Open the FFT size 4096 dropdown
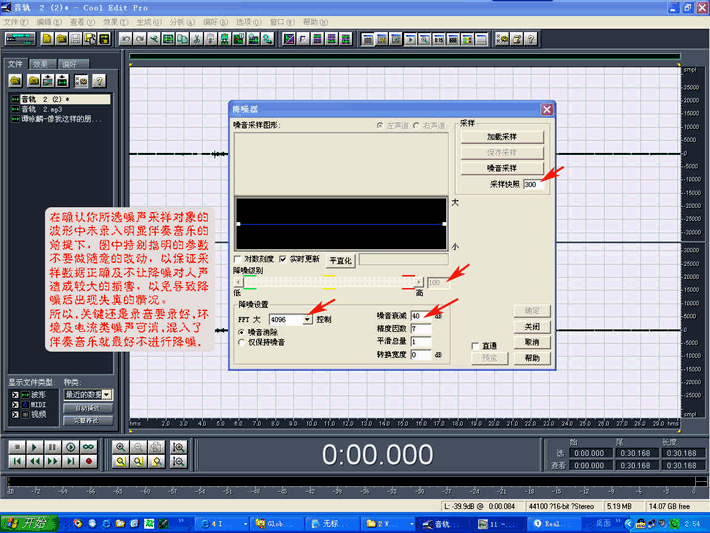 coord(308,320)
